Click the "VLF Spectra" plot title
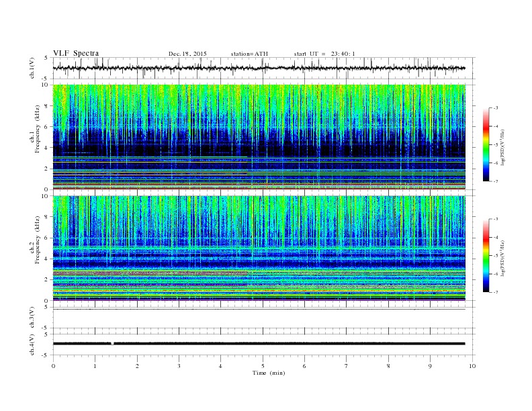 pos(76,53)
